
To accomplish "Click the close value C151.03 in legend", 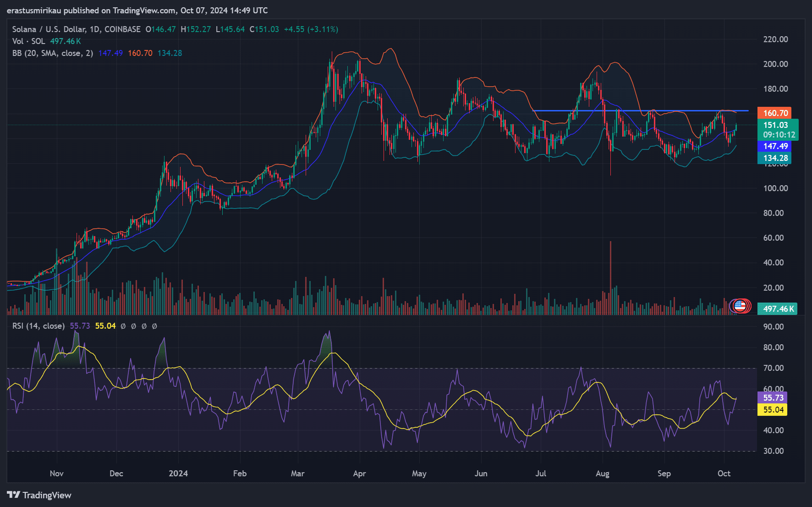I will 264,29.
